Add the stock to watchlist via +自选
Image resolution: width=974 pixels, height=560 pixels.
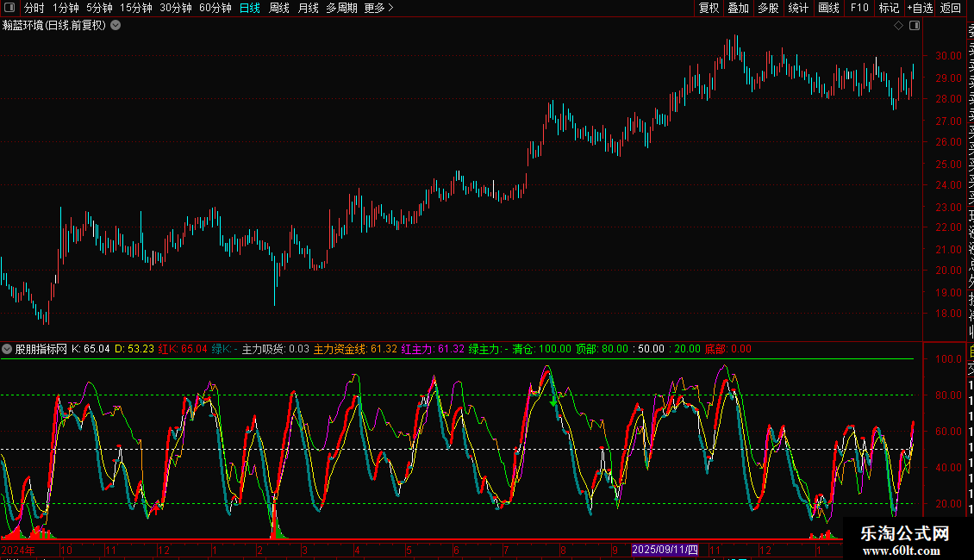(920, 8)
